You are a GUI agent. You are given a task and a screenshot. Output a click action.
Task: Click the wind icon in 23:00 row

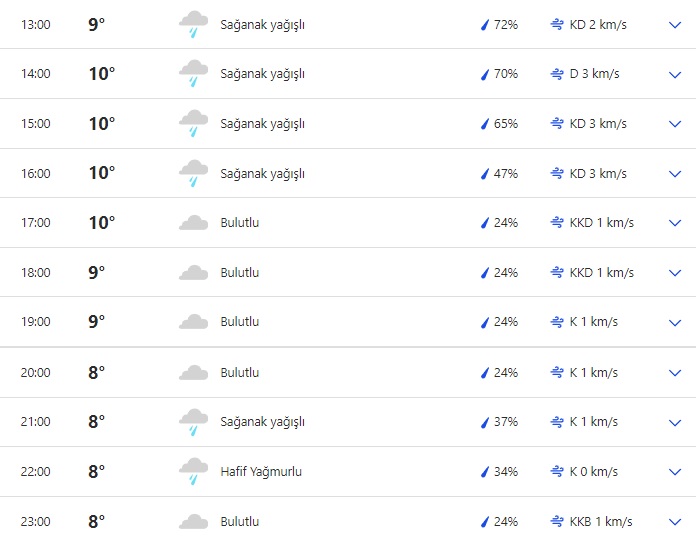click(x=557, y=521)
